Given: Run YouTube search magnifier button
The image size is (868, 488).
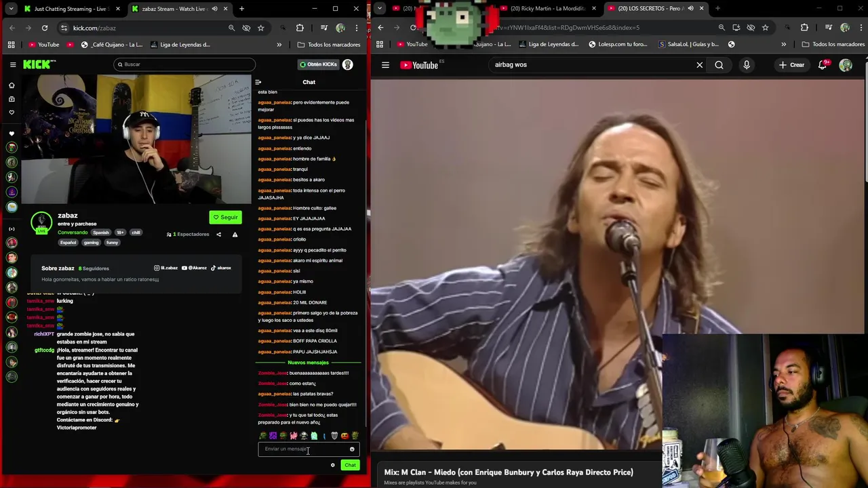Looking at the screenshot, I should [x=719, y=65].
